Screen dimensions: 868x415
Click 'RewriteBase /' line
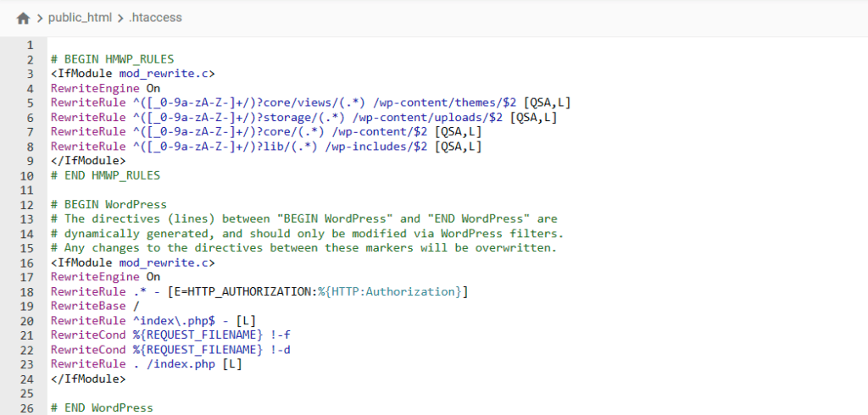pos(95,306)
